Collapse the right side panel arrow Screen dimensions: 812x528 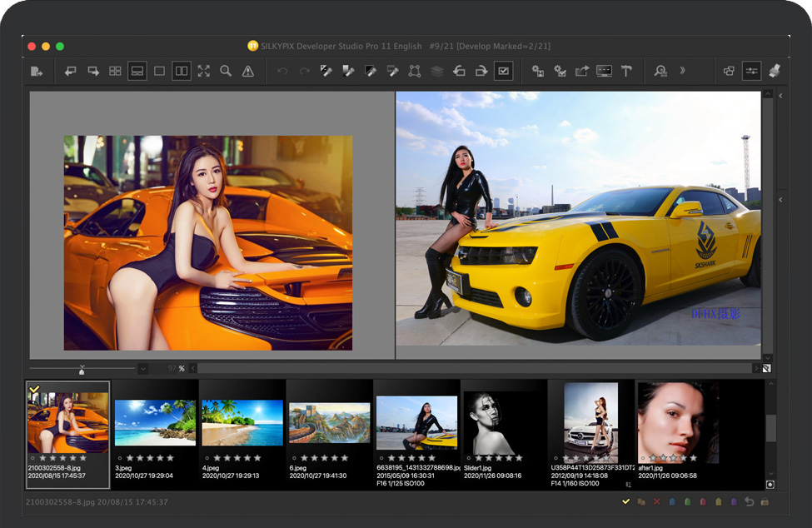780,97
